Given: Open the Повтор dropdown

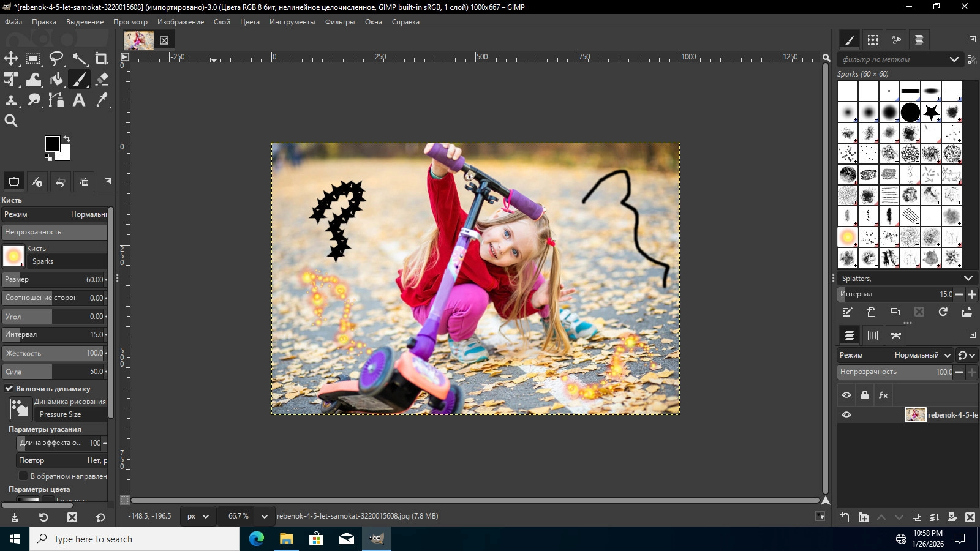Looking at the screenshot, I should (x=62, y=460).
